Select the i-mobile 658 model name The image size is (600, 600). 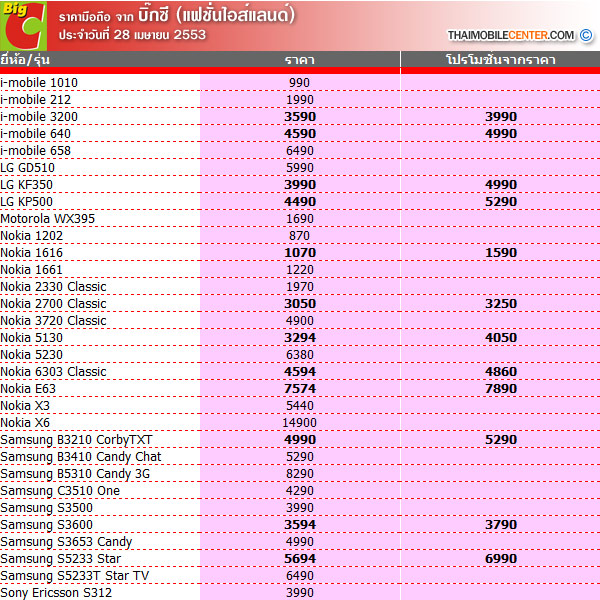[x=36, y=150]
